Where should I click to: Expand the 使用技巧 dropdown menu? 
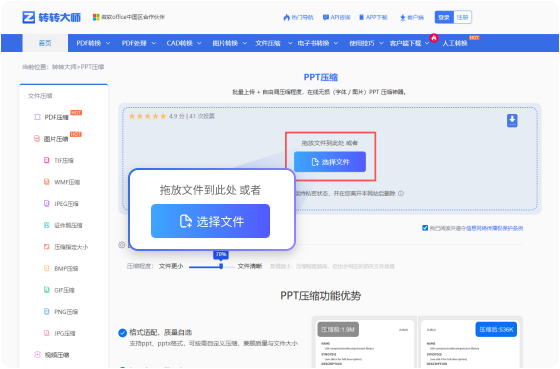click(x=366, y=43)
